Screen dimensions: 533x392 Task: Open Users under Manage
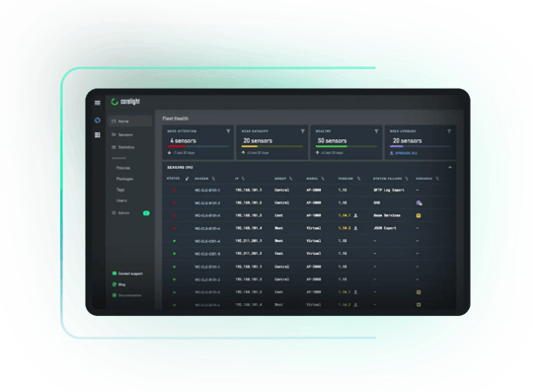[121, 200]
